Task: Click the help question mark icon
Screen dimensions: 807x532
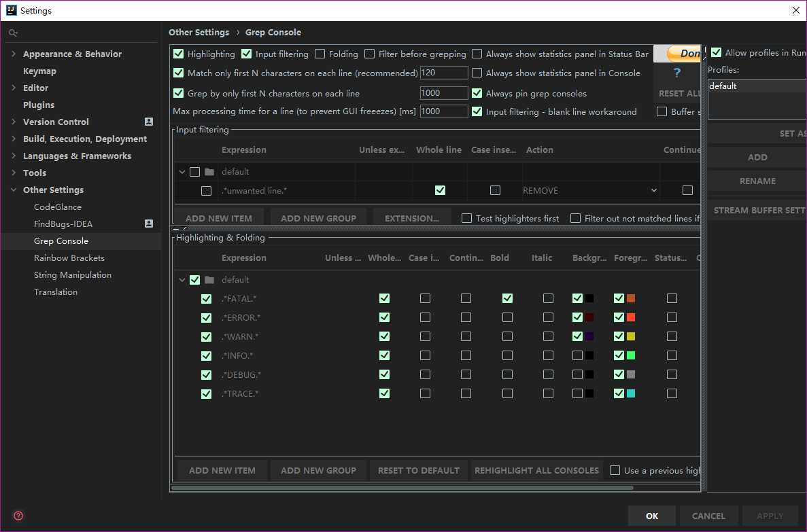Action: 676,73
